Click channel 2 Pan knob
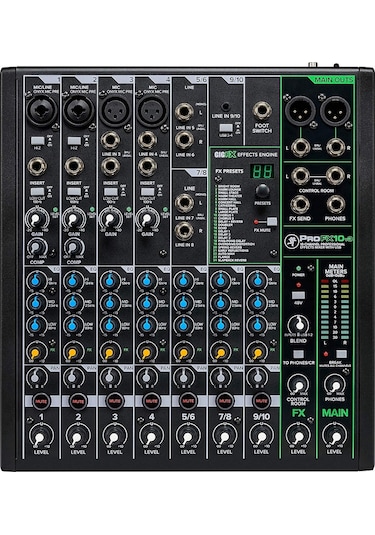 click(72, 377)
